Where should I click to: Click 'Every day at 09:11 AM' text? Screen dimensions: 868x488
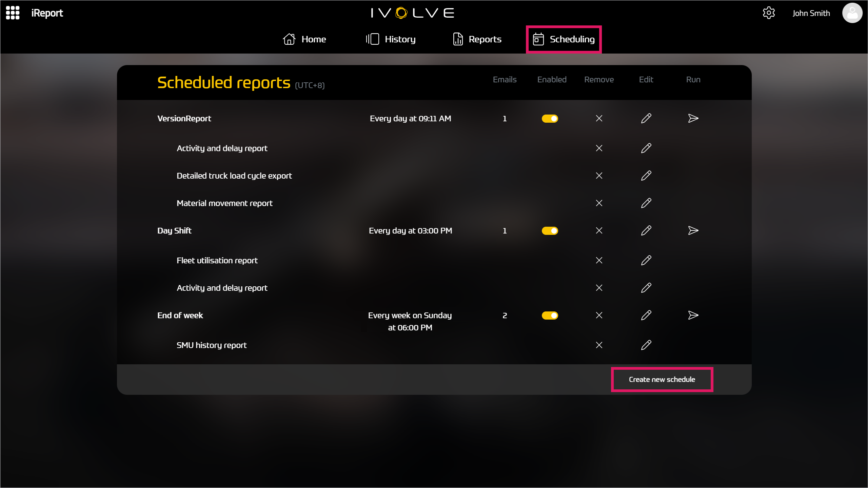click(x=410, y=118)
